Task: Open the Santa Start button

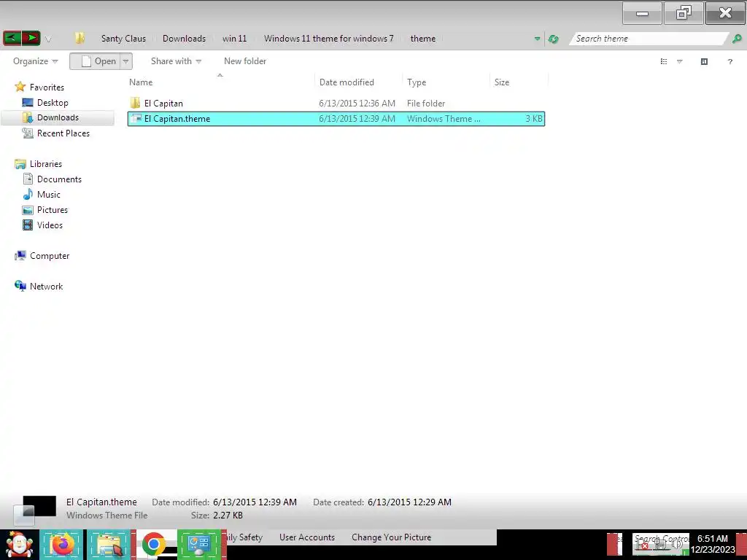Action: point(19,545)
